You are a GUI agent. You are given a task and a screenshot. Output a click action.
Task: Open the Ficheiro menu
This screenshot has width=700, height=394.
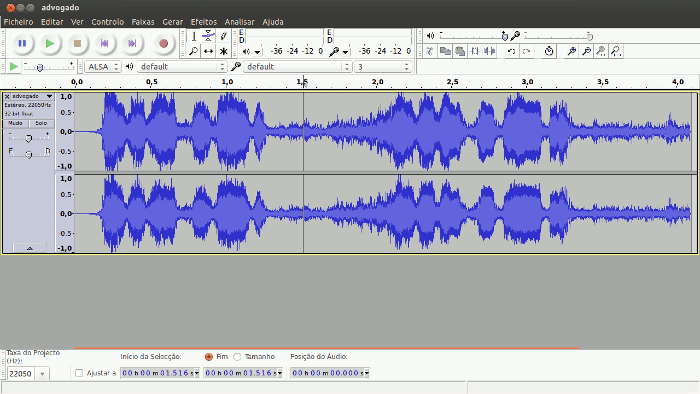tap(18, 22)
